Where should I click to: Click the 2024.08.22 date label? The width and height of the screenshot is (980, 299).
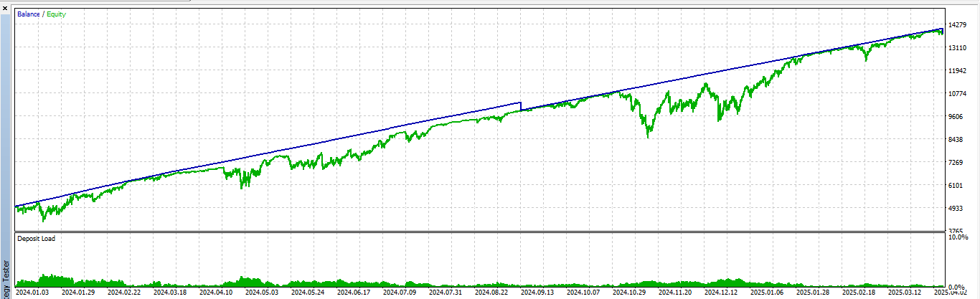coord(492,293)
